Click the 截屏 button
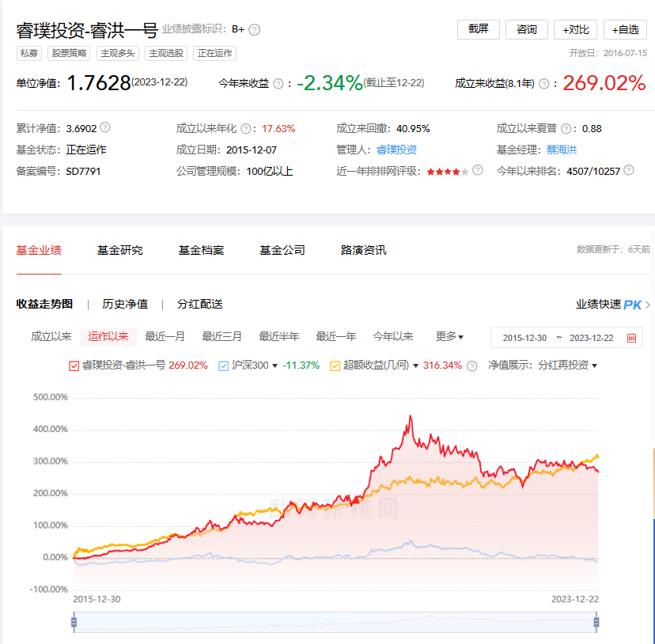Viewport: 655px width, 644px height. [479, 29]
